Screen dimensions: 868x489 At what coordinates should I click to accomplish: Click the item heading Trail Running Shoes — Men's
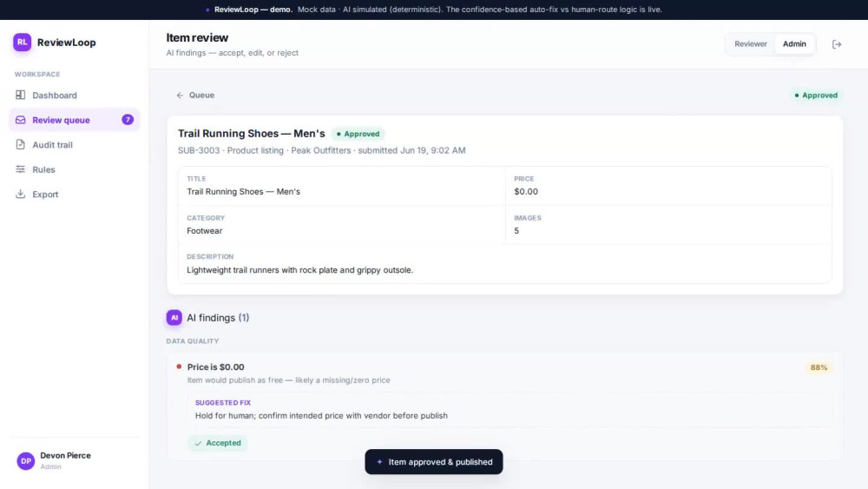click(x=252, y=134)
